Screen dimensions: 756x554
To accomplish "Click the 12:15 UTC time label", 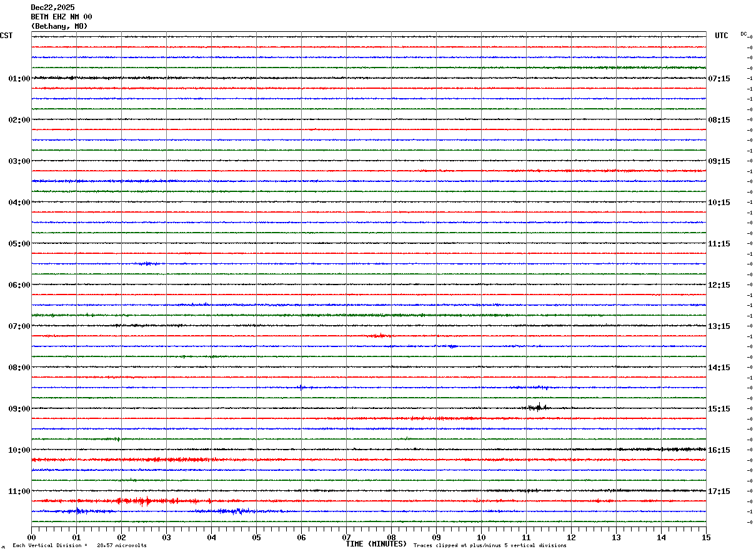I will [x=719, y=285].
